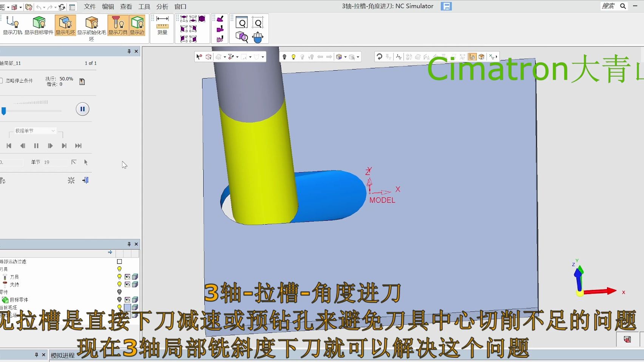The image size is (644, 362).
Task: Click the 单节 block number field
Action: tap(55, 162)
